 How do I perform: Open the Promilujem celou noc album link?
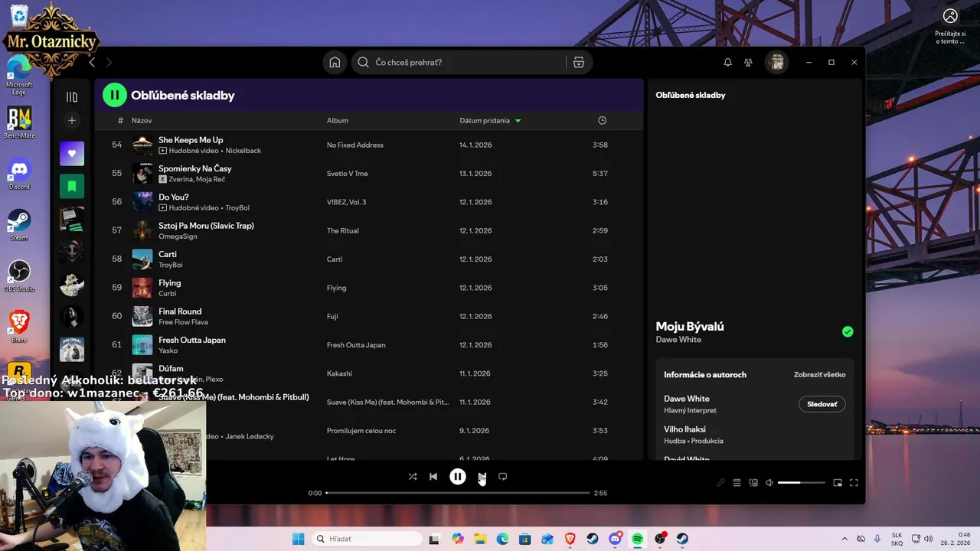click(361, 431)
